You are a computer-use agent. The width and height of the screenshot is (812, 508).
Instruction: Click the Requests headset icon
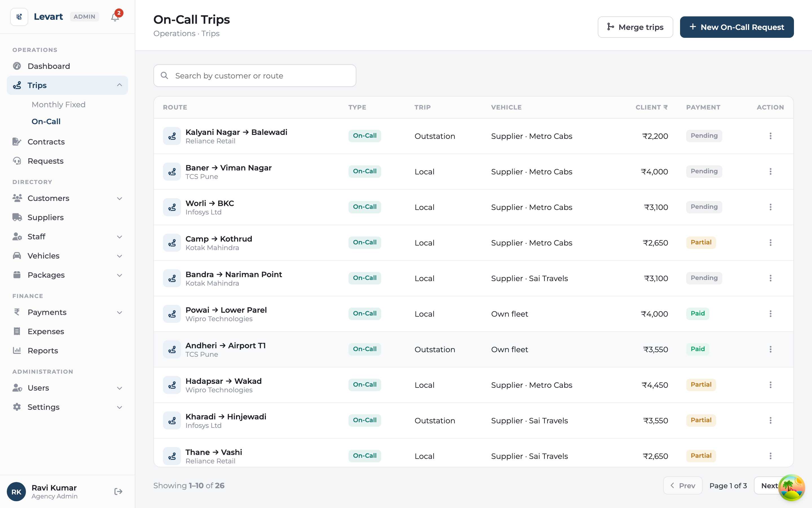[17, 161]
